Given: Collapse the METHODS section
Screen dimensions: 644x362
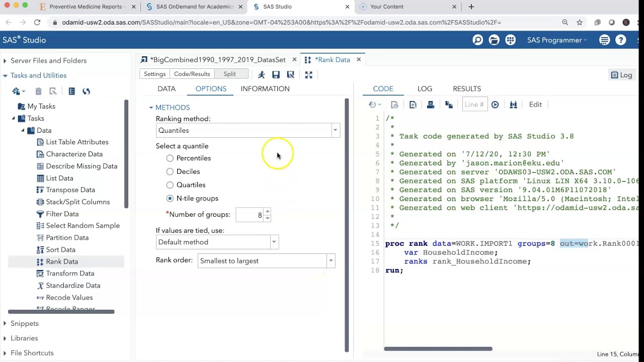Looking at the screenshot, I should coord(151,108).
